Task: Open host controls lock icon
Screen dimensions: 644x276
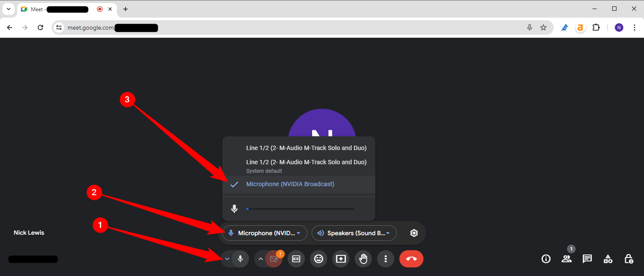Action: click(x=629, y=259)
